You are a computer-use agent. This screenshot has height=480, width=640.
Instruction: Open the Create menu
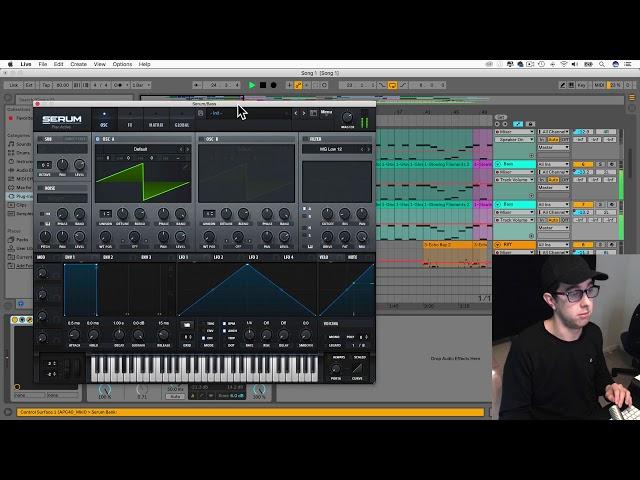click(78, 64)
